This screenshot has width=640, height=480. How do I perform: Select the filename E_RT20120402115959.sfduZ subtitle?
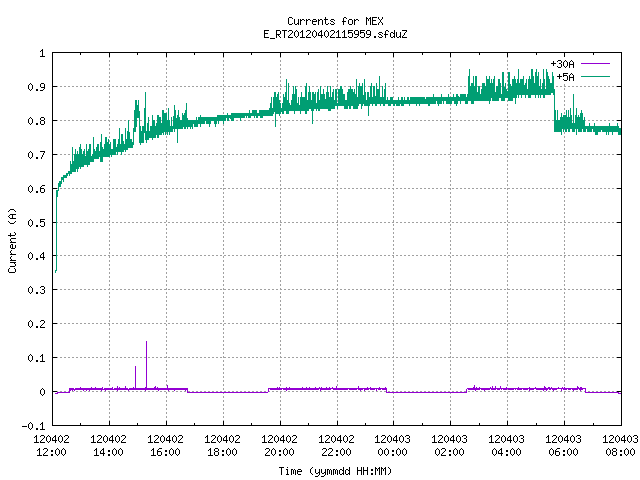pyautogui.click(x=335, y=34)
